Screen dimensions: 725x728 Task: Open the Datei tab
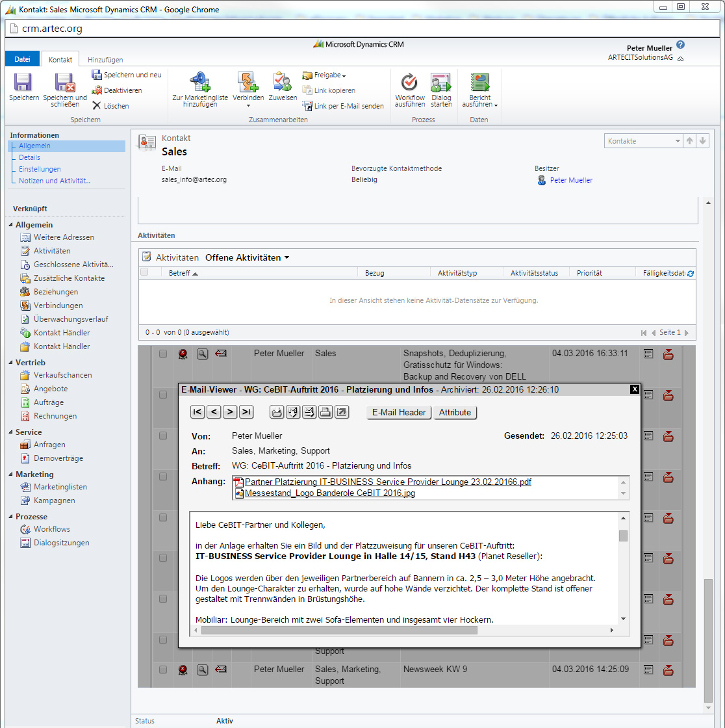pyautogui.click(x=22, y=59)
